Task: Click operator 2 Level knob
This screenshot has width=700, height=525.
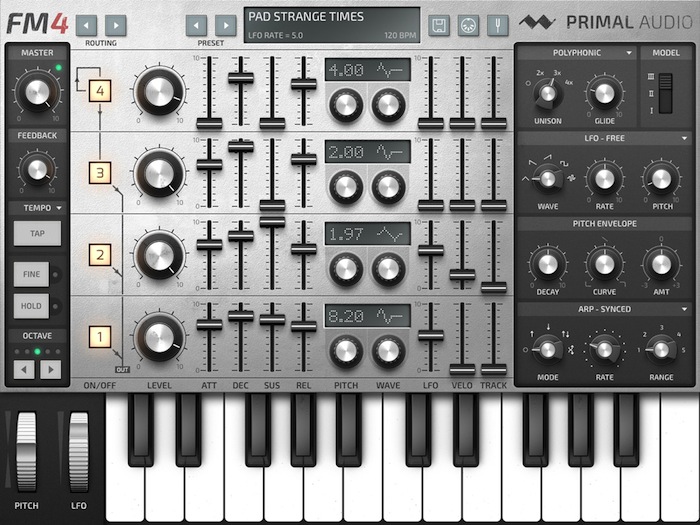Action: click(x=159, y=255)
